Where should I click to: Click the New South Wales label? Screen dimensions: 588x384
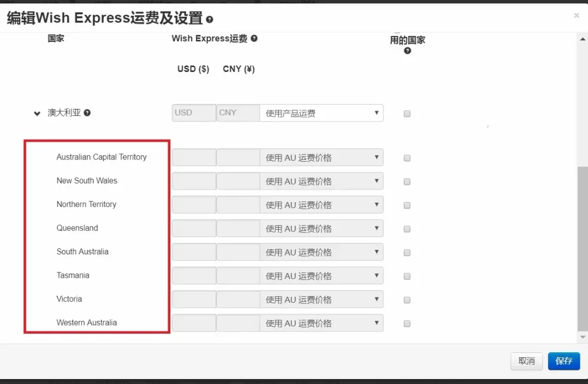coord(87,180)
